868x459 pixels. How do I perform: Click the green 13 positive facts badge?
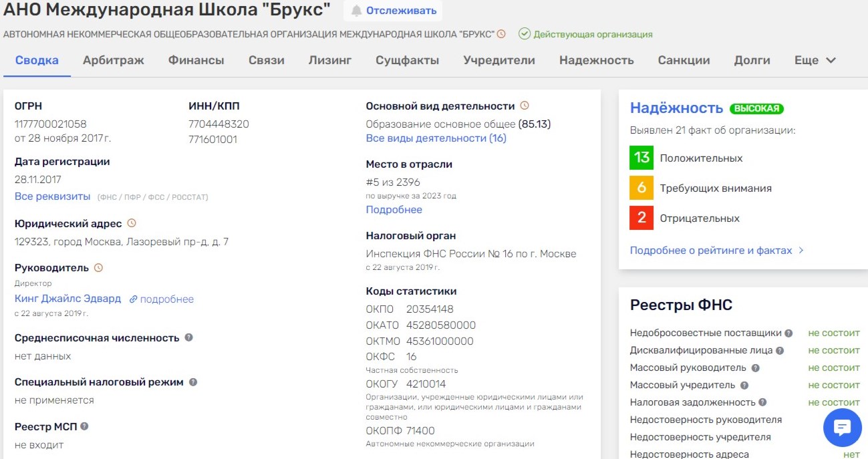641,158
